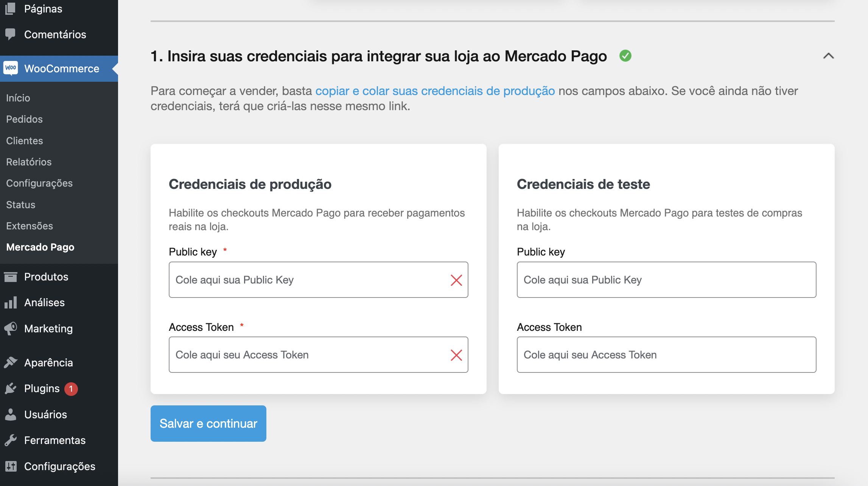Click the bottom Configurações sliders icon
This screenshot has width=868, height=486.
tap(11, 466)
